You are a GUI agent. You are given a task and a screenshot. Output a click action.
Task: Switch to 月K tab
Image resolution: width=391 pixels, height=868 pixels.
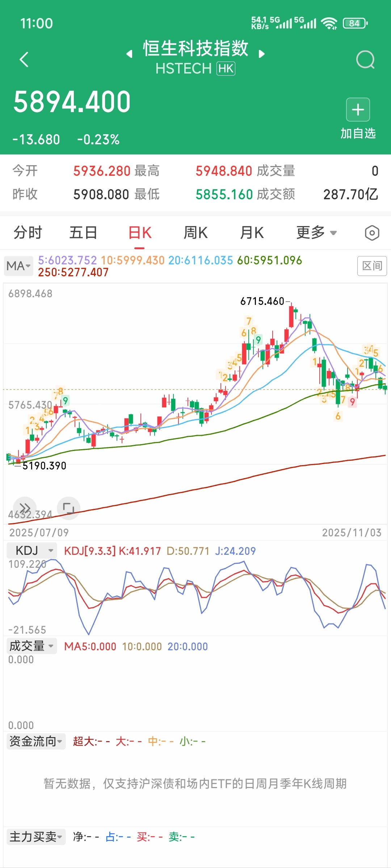coord(252,233)
